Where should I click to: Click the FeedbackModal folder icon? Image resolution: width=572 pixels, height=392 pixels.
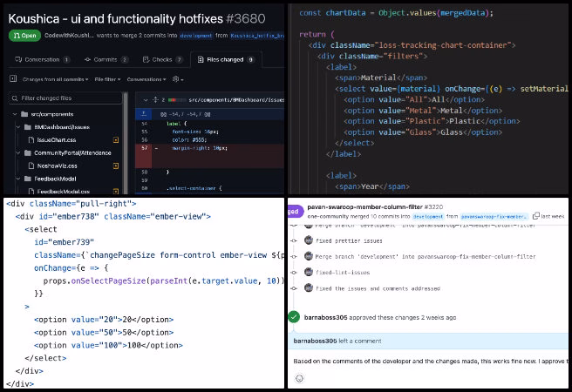(28, 179)
